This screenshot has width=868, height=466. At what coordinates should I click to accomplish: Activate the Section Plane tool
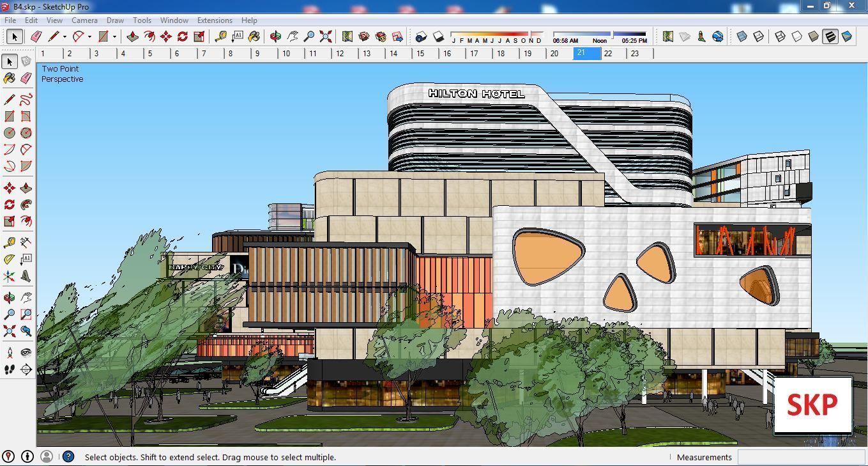pos(26,369)
